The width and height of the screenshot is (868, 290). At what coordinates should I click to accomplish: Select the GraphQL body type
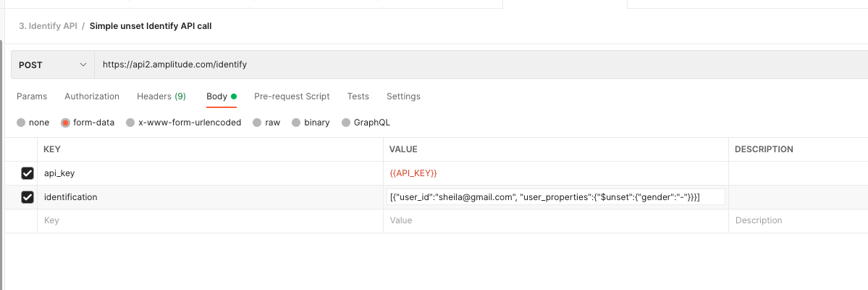(346, 123)
